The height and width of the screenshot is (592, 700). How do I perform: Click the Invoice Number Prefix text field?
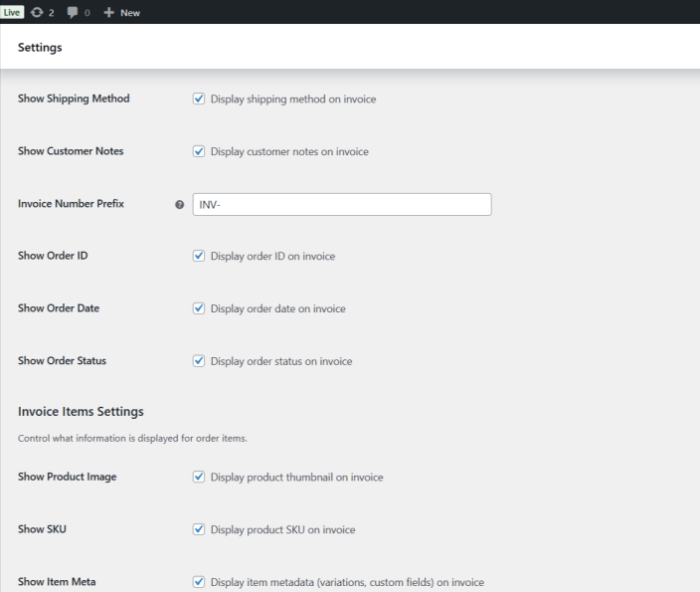point(341,204)
